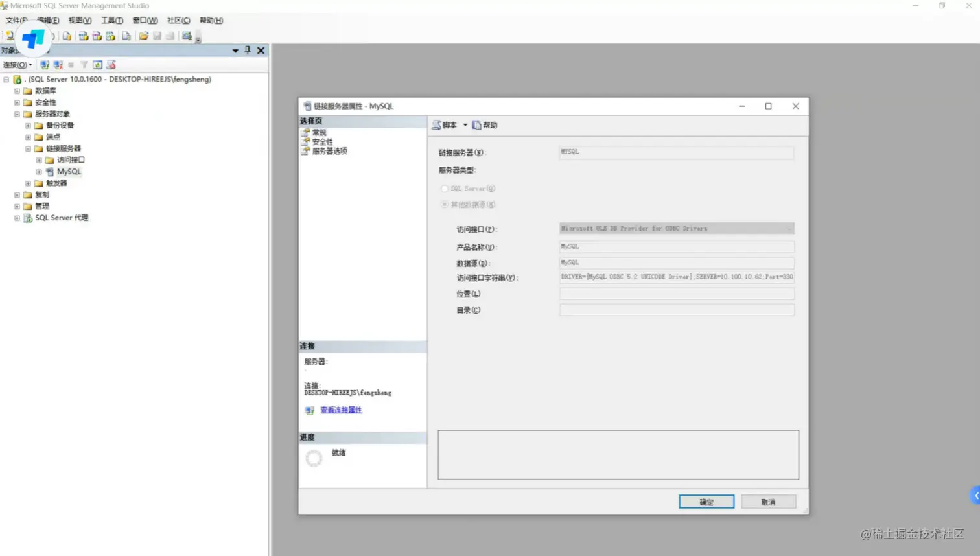The height and width of the screenshot is (556, 980).
Task: Click the 位置 input field
Action: coord(677,294)
